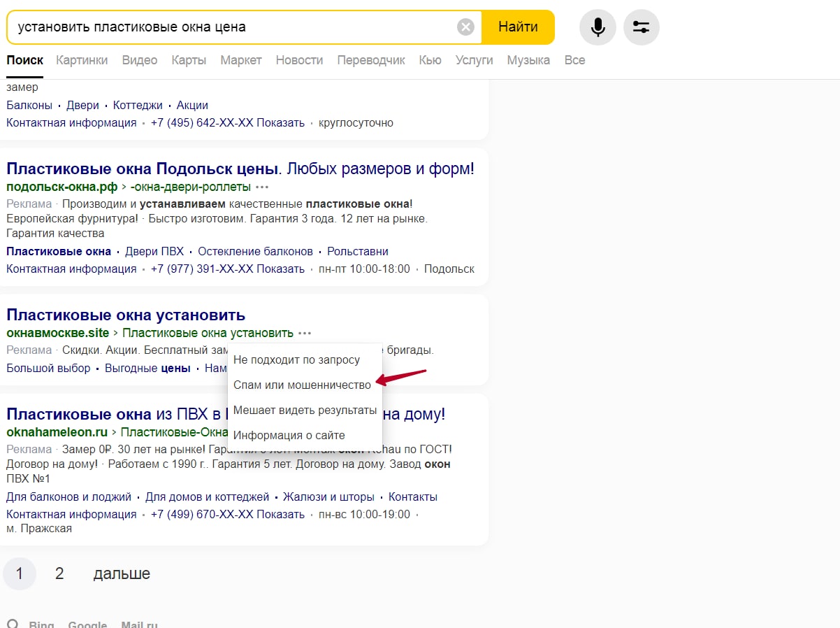840x628 pixels.
Task: Start voice search with the microphone icon
Action: click(x=598, y=27)
